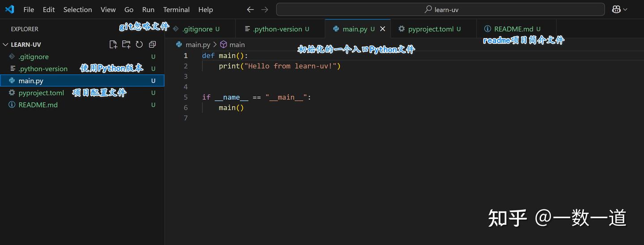Switch to the README.md editor tab
The image size is (644, 245).
516,29
